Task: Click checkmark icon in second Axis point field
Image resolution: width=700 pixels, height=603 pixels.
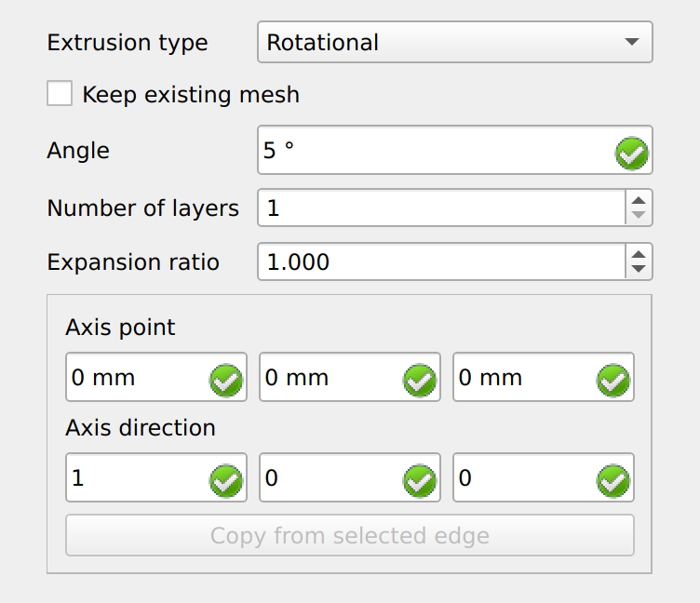Action: click(x=420, y=381)
